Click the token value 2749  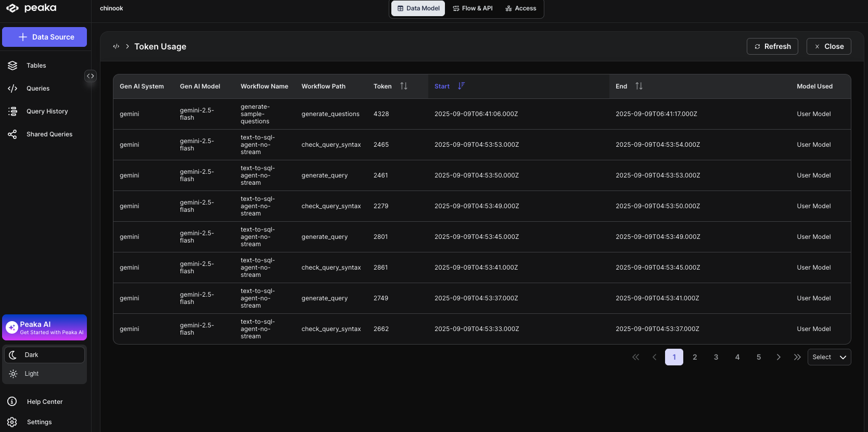click(x=381, y=298)
